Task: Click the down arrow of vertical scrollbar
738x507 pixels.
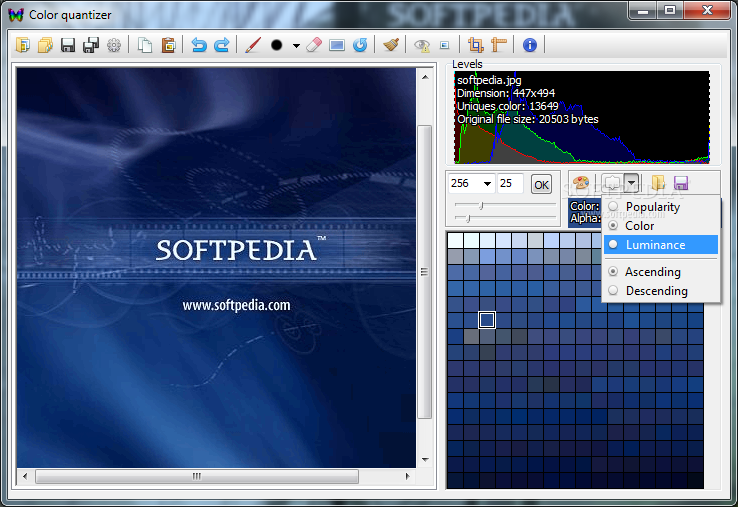Action: pos(425,459)
